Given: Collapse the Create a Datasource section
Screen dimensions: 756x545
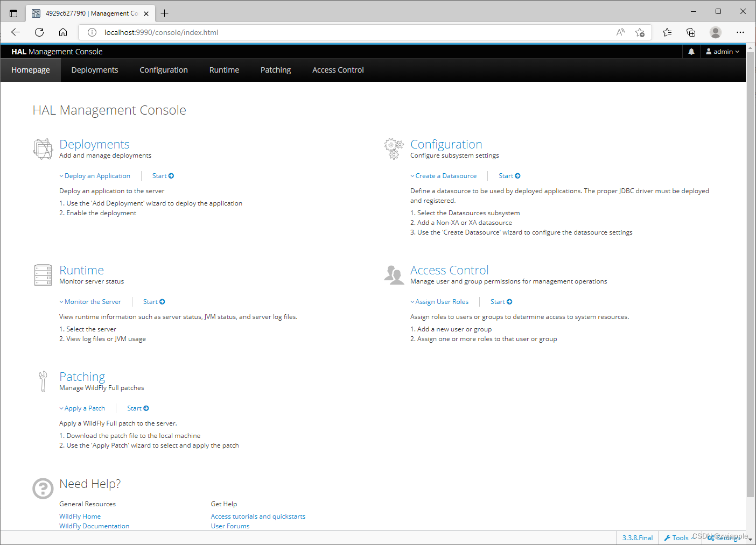Looking at the screenshot, I should 444,175.
